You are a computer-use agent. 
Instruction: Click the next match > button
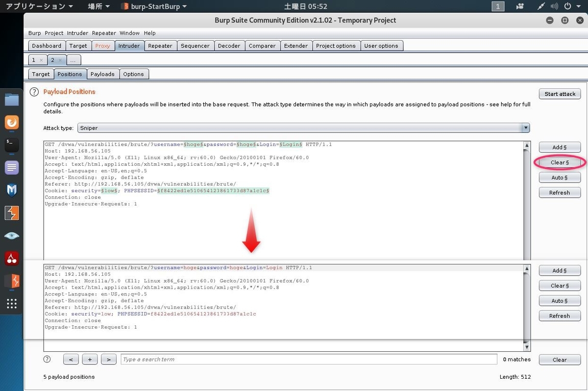pyautogui.click(x=108, y=359)
